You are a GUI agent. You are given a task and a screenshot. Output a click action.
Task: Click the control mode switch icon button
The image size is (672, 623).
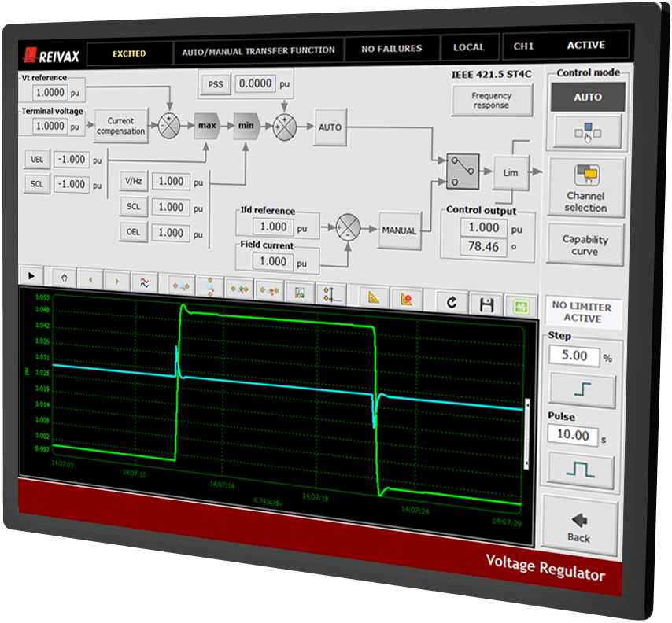click(588, 131)
